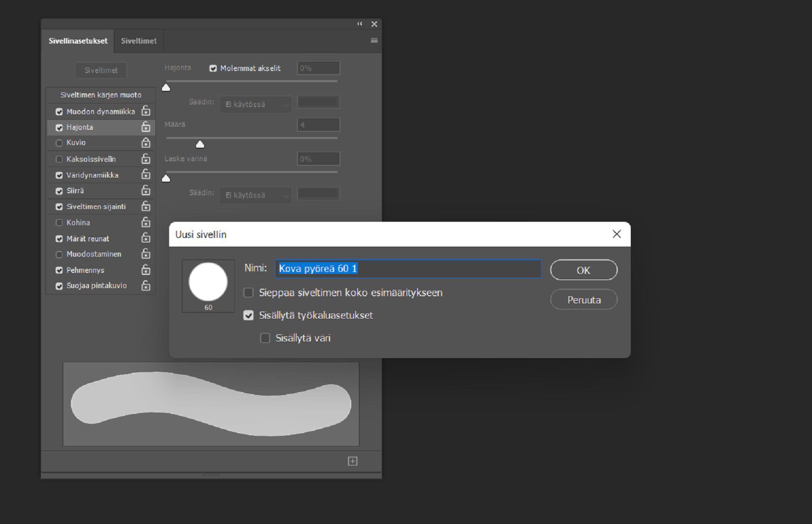
Task: Toggle lock icon for Muodon dynamiikka
Action: [146, 111]
